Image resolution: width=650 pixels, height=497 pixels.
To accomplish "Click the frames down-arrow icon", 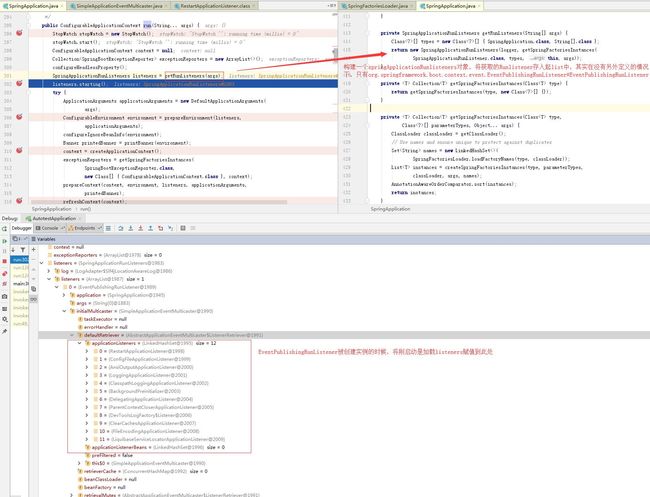I will point(13,250).
